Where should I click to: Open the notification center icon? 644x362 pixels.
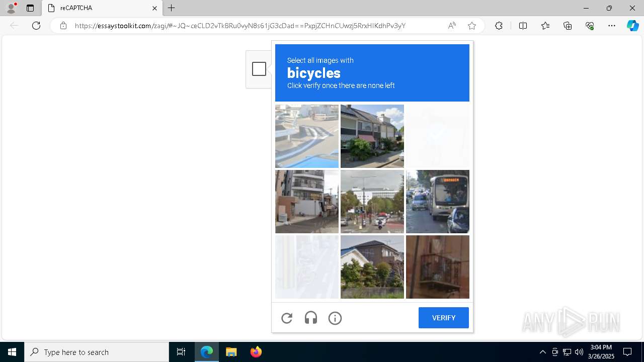pyautogui.click(x=627, y=352)
